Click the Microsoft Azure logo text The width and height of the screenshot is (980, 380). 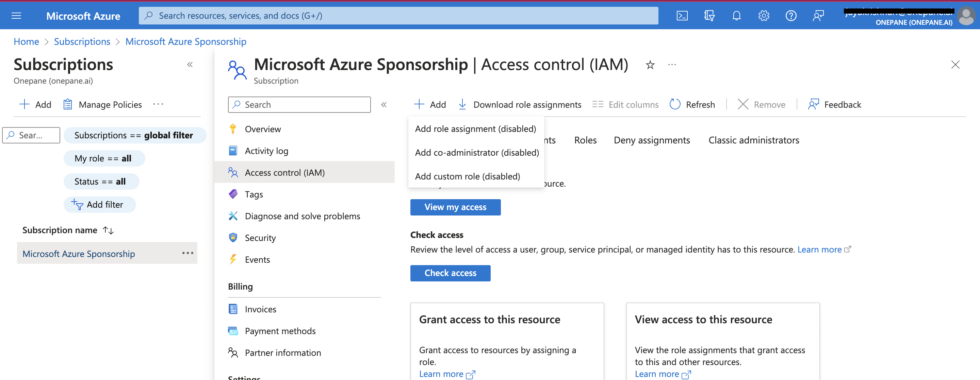[x=83, y=16]
